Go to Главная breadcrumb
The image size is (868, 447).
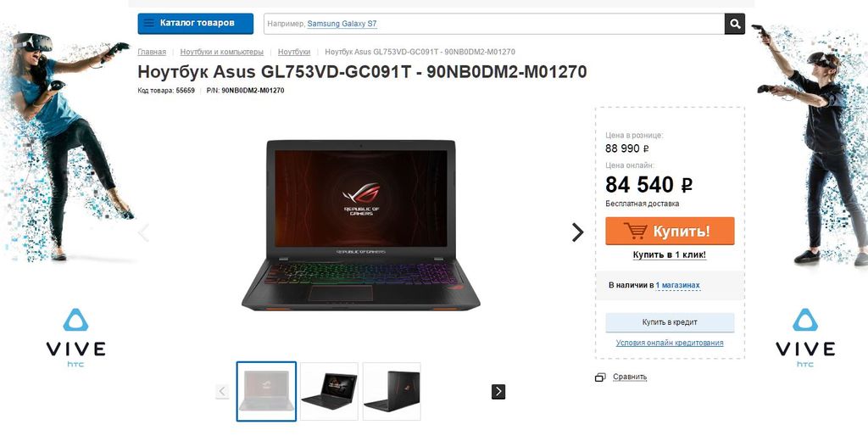pos(152,52)
